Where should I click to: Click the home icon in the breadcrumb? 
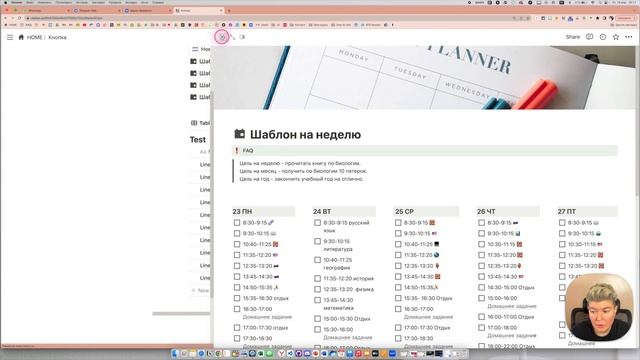click(21, 37)
